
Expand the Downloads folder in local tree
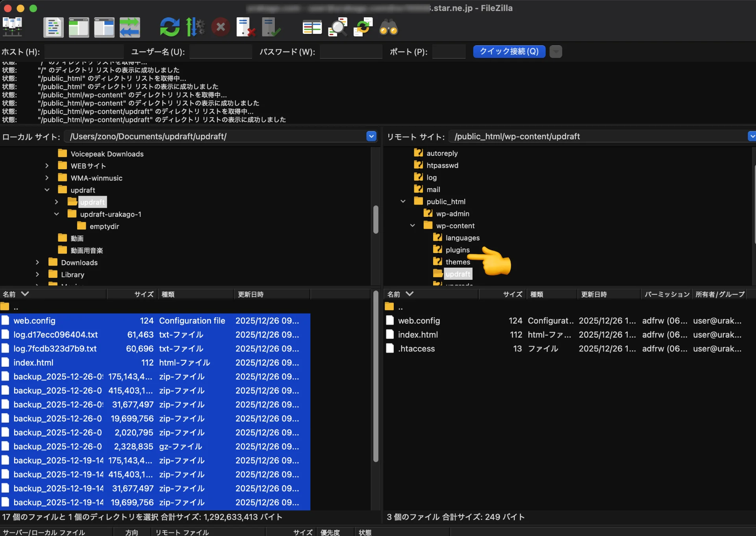pyautogui.click(x=37, y=262)
